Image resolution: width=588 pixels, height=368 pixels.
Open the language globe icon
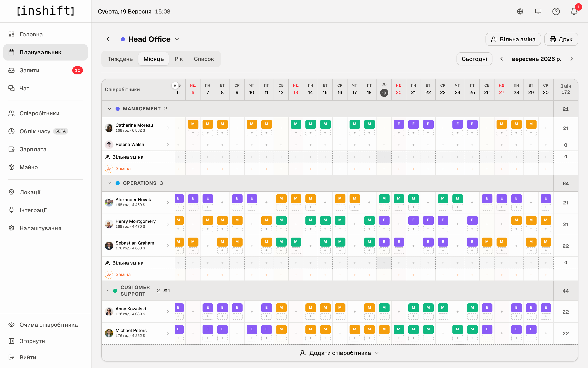520,11
